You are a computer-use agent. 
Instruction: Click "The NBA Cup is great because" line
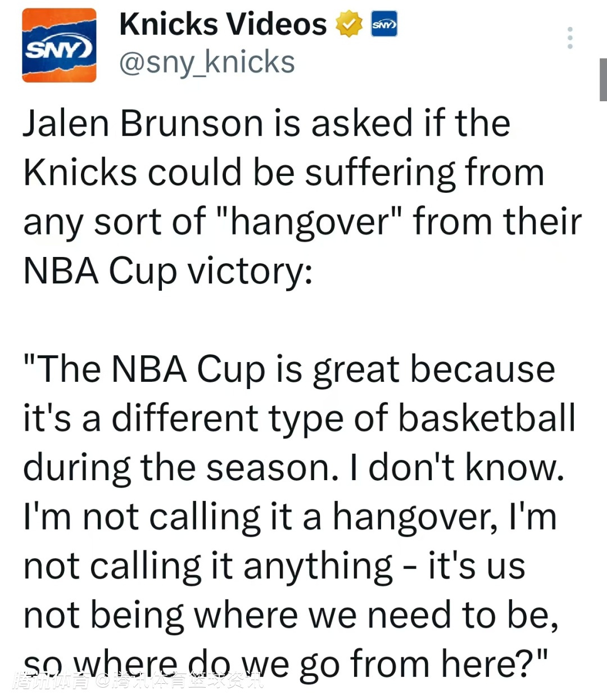pos(289,369)
